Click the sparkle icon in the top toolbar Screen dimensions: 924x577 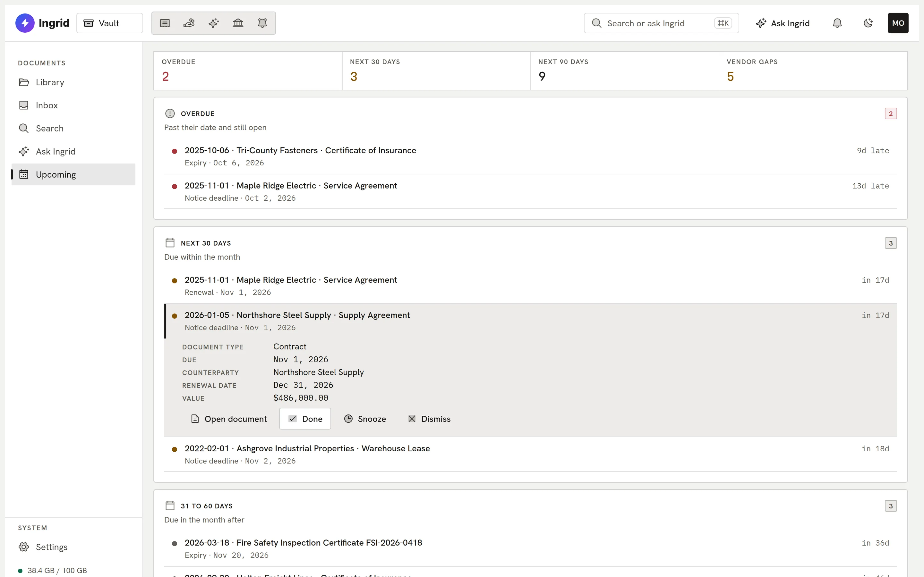pyautogui.click(x=213, y=23)
